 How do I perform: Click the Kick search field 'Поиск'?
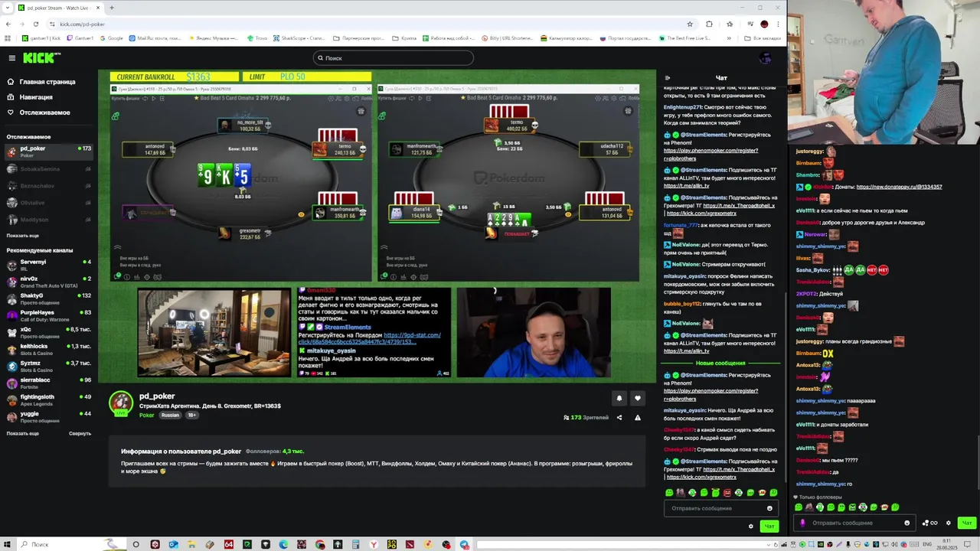pos(394,58)
